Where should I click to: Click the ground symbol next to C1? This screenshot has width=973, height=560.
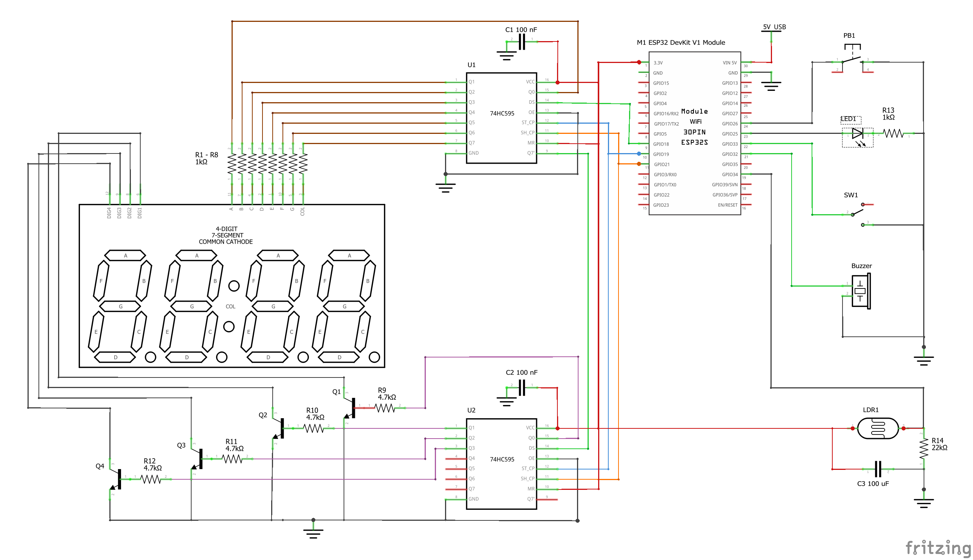[x=506, y=55]
